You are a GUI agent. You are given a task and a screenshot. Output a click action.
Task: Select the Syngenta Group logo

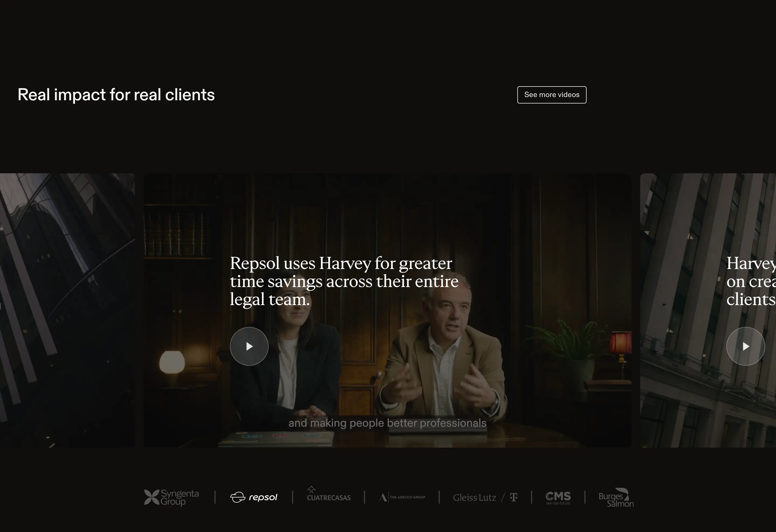tap(171, 497)
